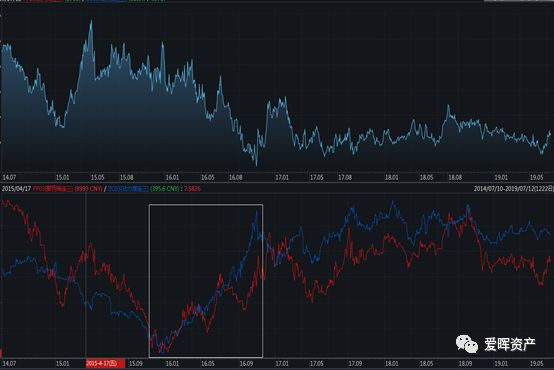Click 18.05 on the upper chart axis
Image resolution: width=554 pixels, height=370 pixels.
pos(426,177)
